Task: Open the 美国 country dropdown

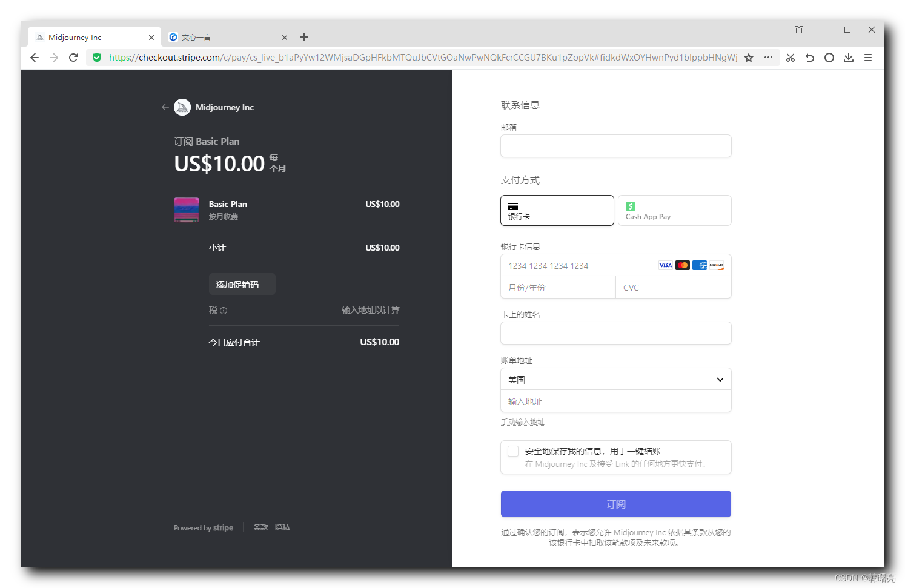Action: (x=616, y=379)
